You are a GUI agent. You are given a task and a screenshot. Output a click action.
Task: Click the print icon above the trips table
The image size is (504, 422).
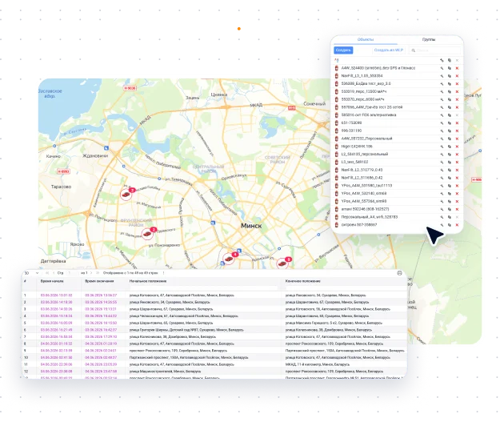click(x=399, y=273)
